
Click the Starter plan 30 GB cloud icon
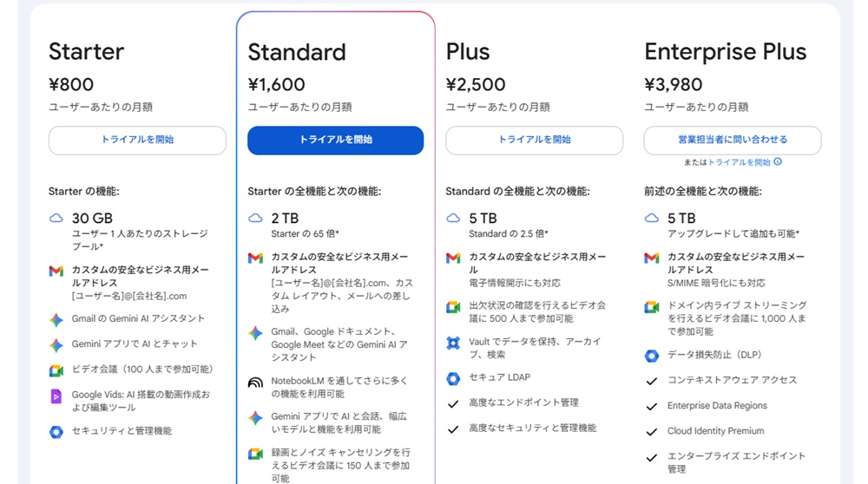tap(56, 219)
